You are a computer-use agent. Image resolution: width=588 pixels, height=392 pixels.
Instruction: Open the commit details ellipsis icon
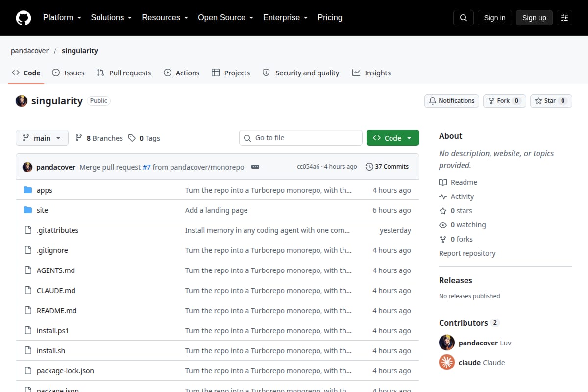click(255, 167)
